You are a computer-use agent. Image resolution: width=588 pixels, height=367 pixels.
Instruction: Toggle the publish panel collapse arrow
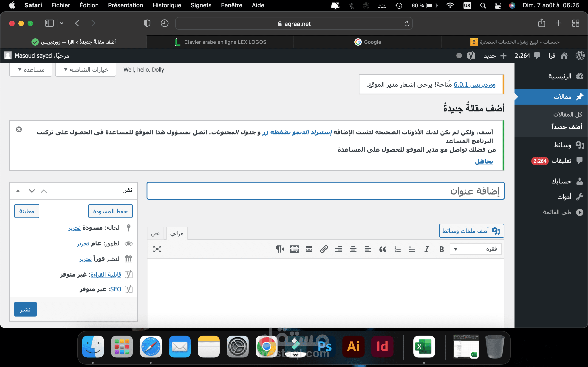coord(18,191)
